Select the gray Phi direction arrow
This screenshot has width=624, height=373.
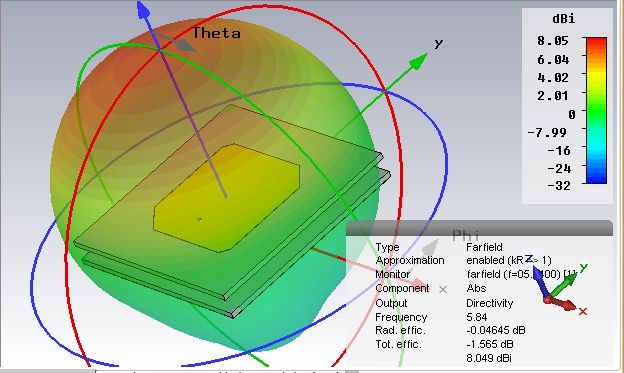431,247
